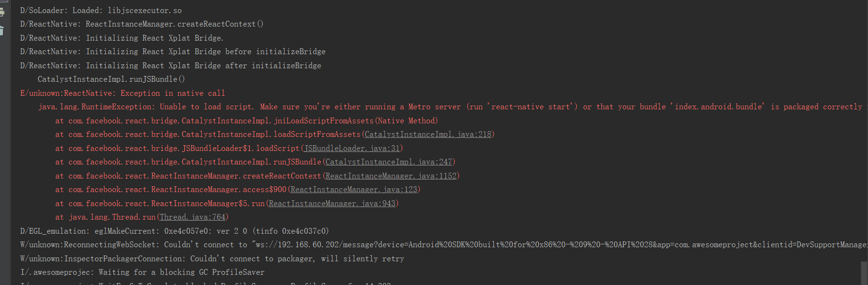Select the ReconnectingWebSocket warning line
Viewport: 868px width, 285px height.
tap(443, 245)
